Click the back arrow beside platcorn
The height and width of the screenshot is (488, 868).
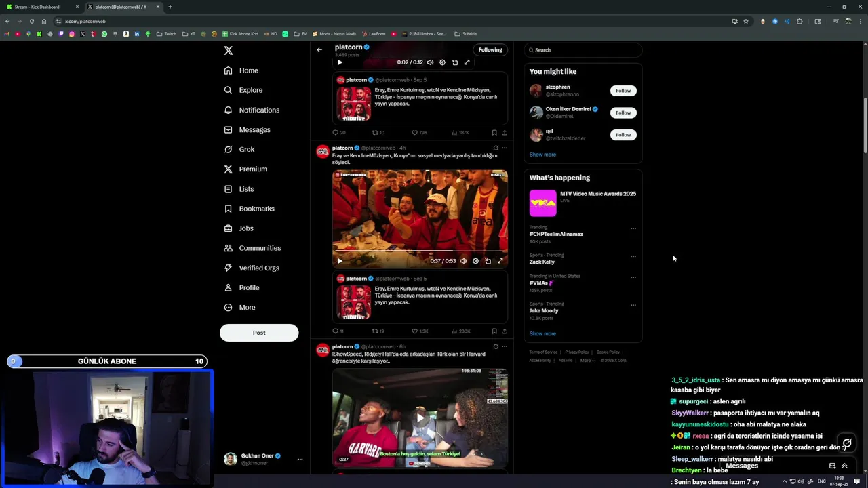(x=319, y=49)
